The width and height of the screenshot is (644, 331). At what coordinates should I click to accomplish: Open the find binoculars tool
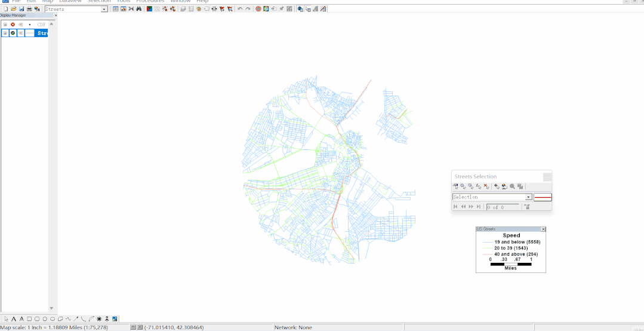pos(139,8)
